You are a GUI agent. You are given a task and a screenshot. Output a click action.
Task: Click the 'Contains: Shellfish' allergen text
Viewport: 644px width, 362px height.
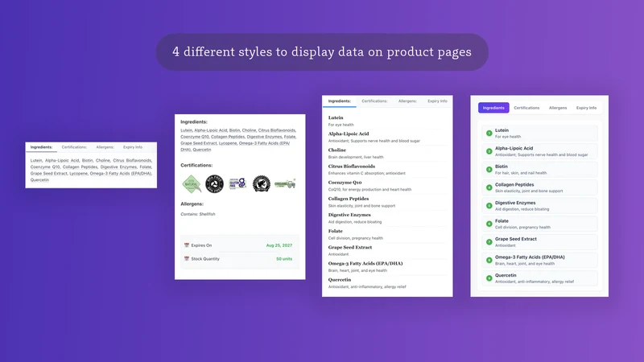(197, 214)
